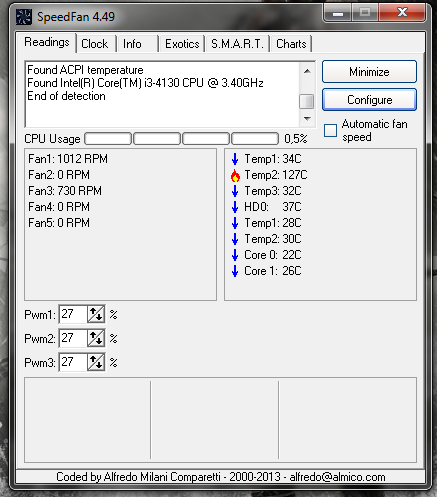The width and height of the screenshot is (437, 497).
Task: Click the Pwm3 up/down spinner arrows
Action: pyautogui.click(x=96, y=362)
